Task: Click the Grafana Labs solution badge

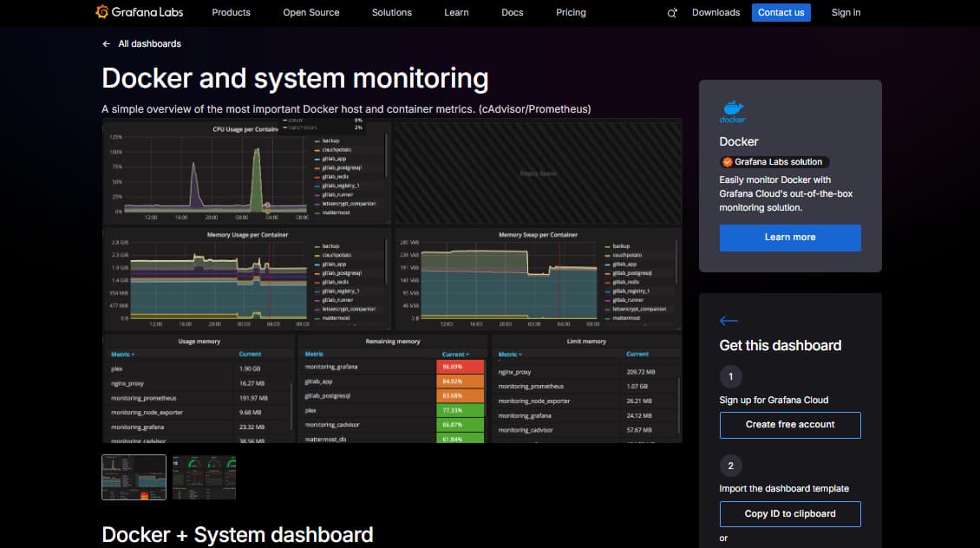Action: tap(774, 162)
